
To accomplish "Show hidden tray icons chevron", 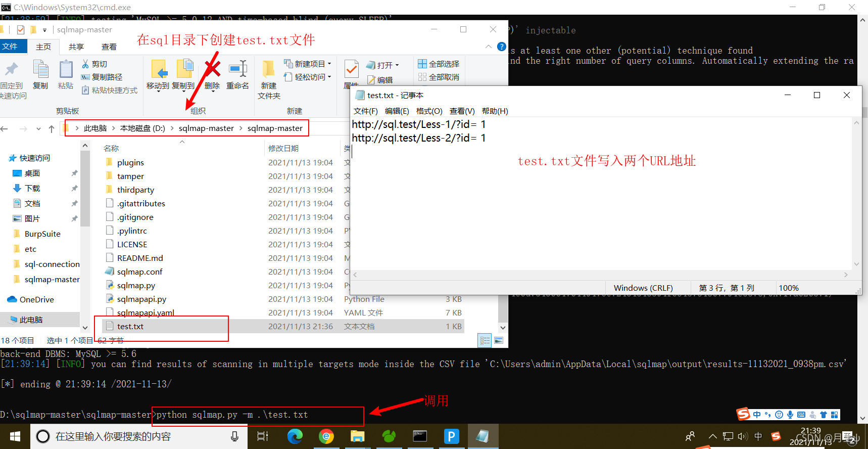I will point(712,436).
